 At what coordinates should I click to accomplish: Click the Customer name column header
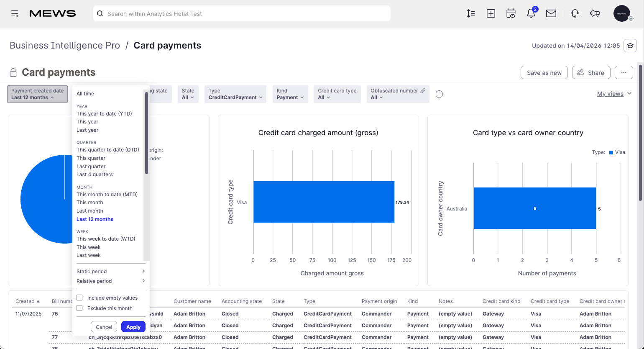tap(192, 301)
